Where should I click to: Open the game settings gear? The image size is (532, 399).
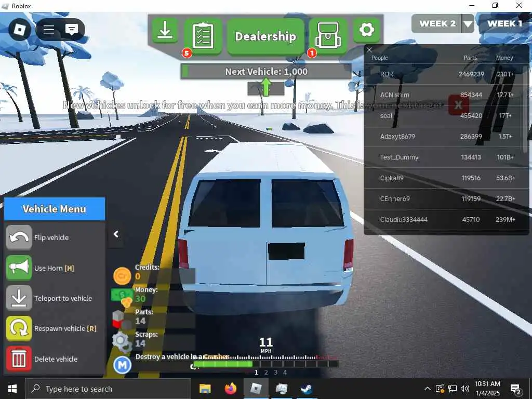click(366, 30)
